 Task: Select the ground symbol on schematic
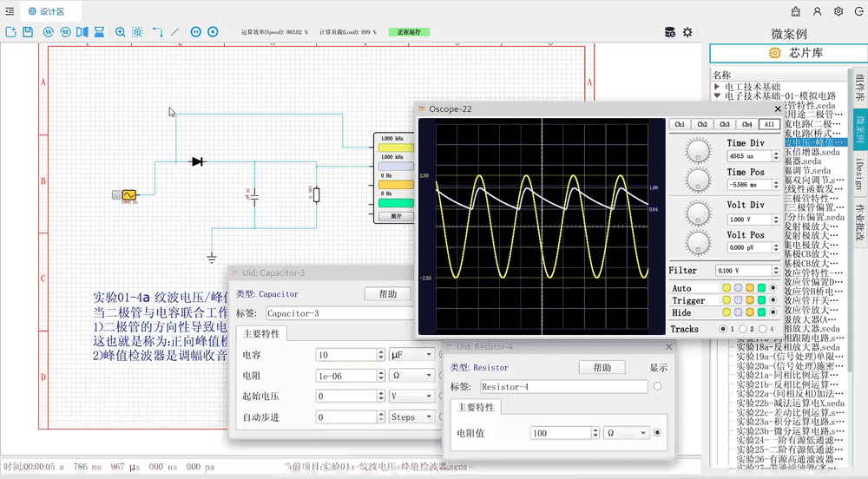(x=212, y=258)
